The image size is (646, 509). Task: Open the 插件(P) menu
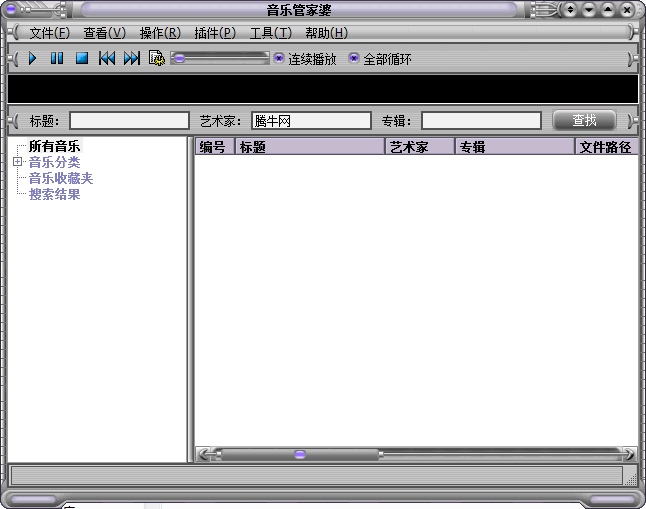(x=215, y=33)
